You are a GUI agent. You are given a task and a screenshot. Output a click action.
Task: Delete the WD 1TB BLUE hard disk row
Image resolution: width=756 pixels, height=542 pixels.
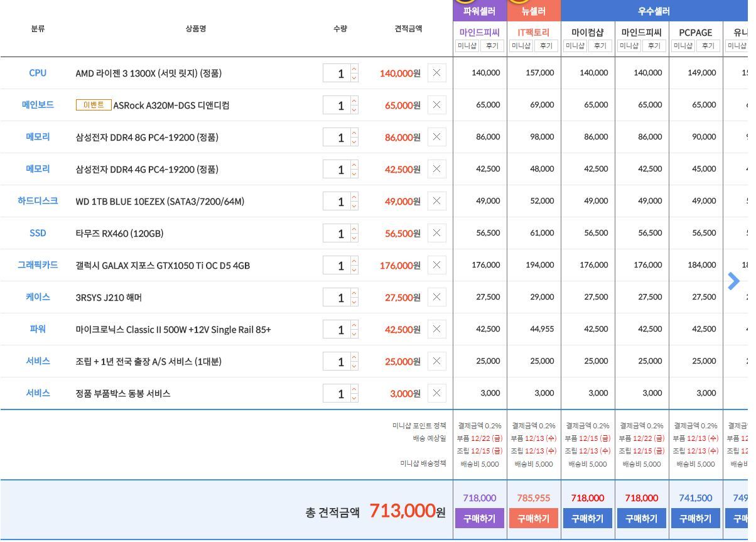[437, 201]
